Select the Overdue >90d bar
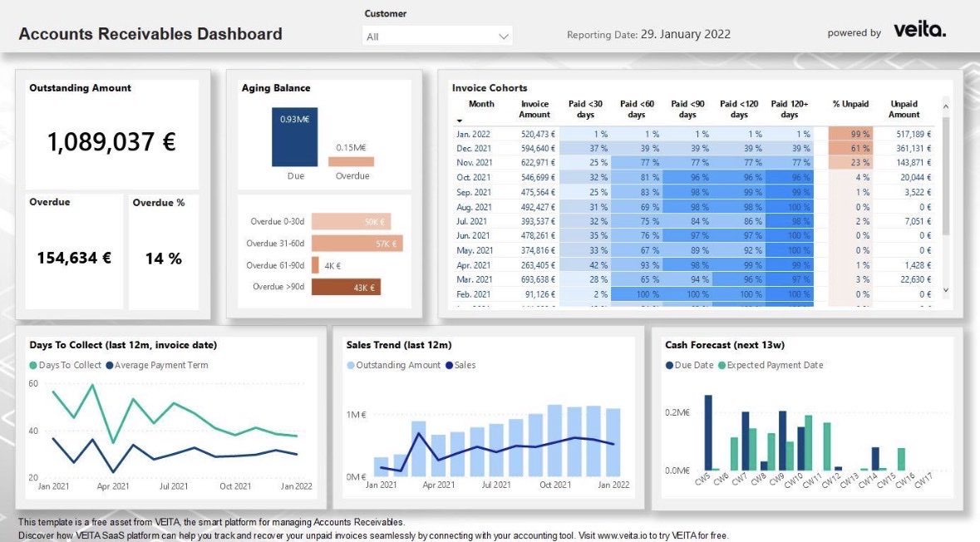 (x=346, y=287)
